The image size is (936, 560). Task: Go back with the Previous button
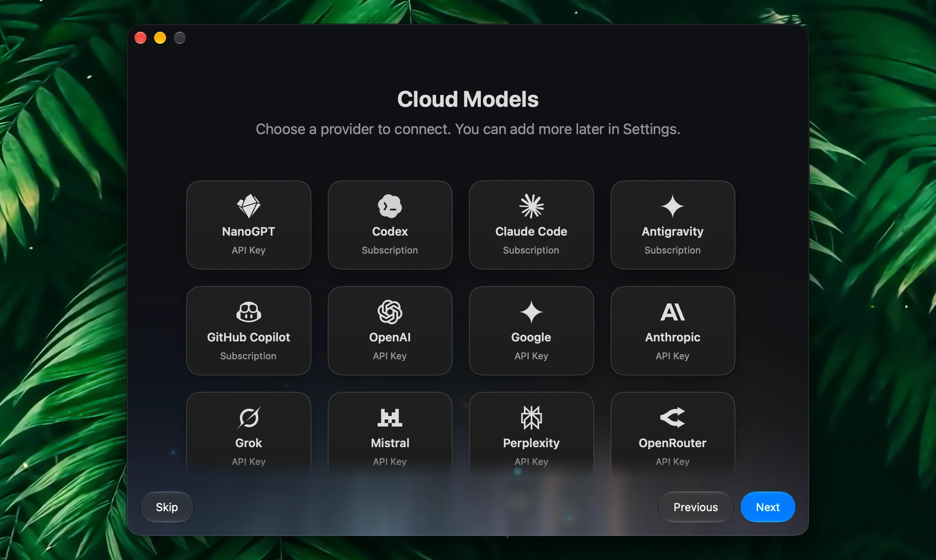696,507
